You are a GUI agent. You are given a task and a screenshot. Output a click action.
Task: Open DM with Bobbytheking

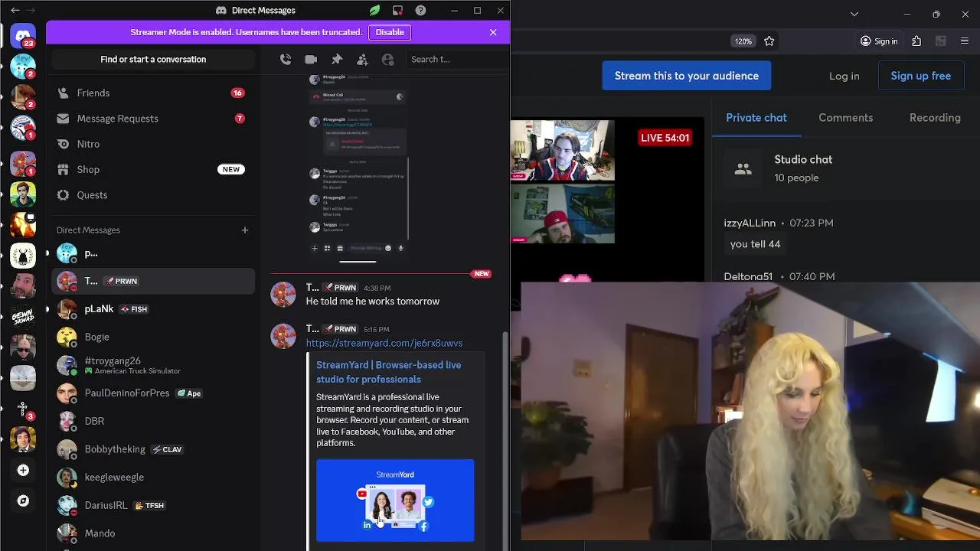click(153, 449)
